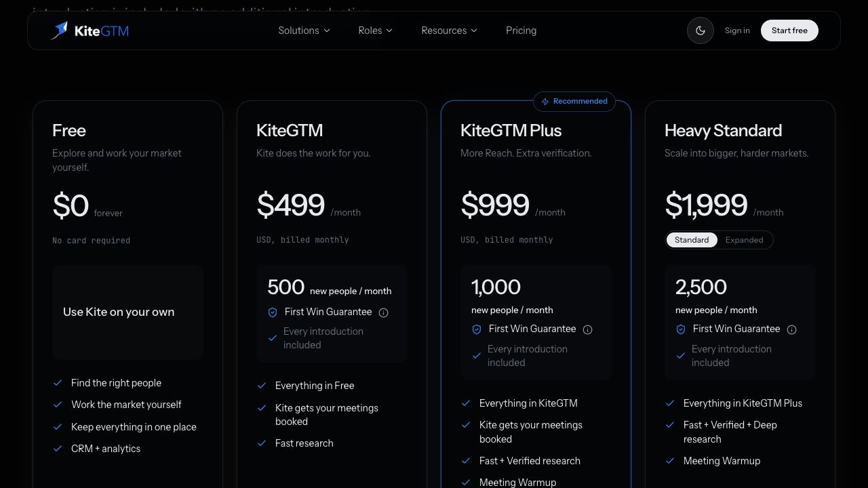Click "Fast + Verified research" feature
868x488 pixels.
point(530,461)
